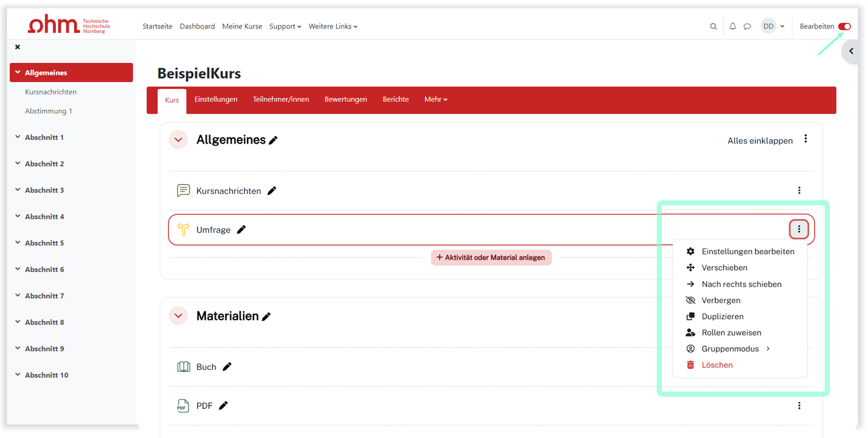The image size is (868, 438).
Task: Open the Support dropdown menu
Action: tap(284, 27)
